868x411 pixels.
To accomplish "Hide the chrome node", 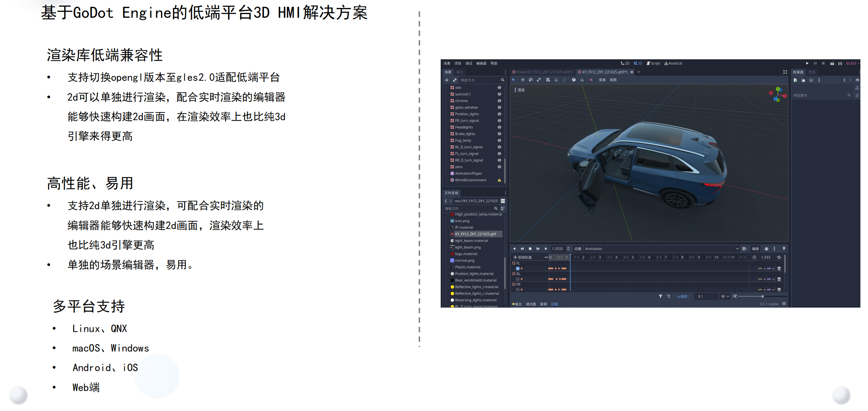I will 499,101.
